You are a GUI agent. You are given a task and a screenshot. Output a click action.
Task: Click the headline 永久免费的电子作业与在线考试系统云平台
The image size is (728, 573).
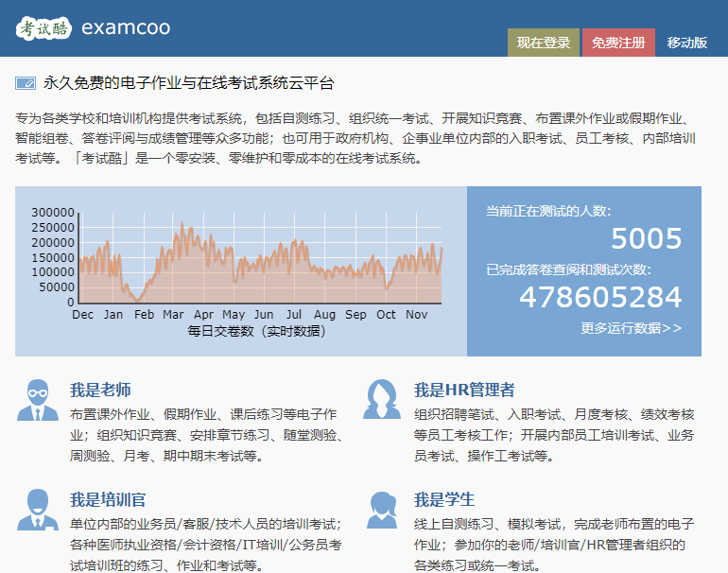coord(189,83)
